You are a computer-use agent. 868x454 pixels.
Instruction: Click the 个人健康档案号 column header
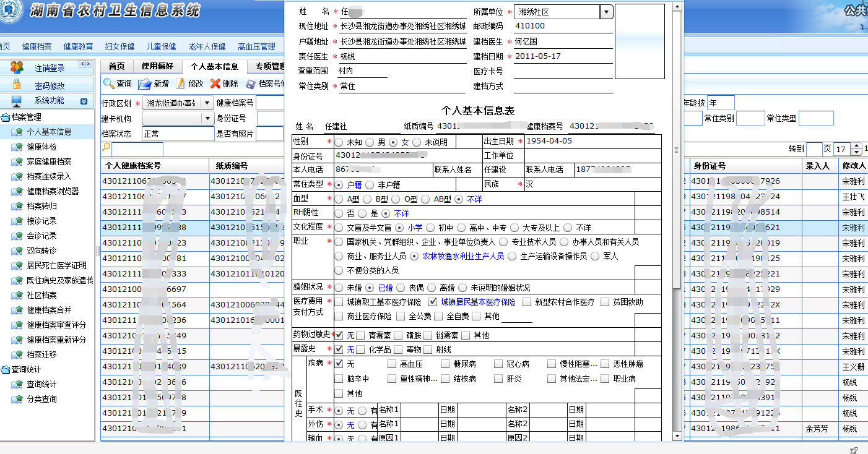coord(155,166)
